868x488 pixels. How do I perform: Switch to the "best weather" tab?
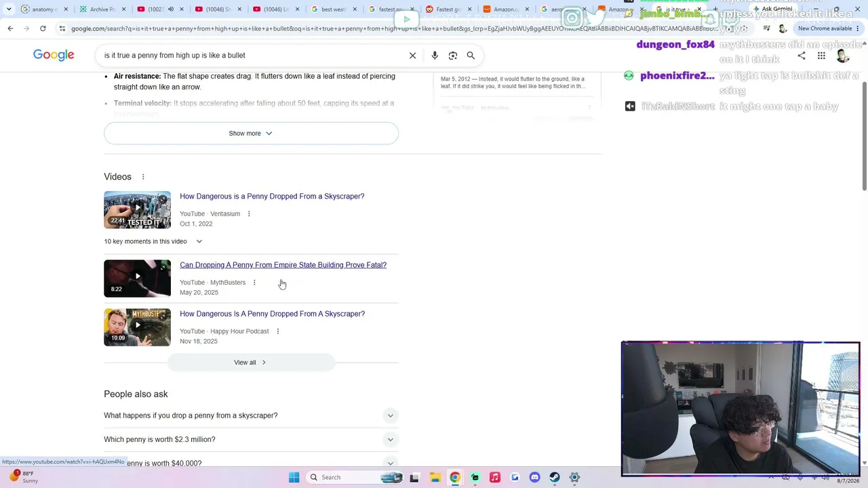tap(334, 9)
